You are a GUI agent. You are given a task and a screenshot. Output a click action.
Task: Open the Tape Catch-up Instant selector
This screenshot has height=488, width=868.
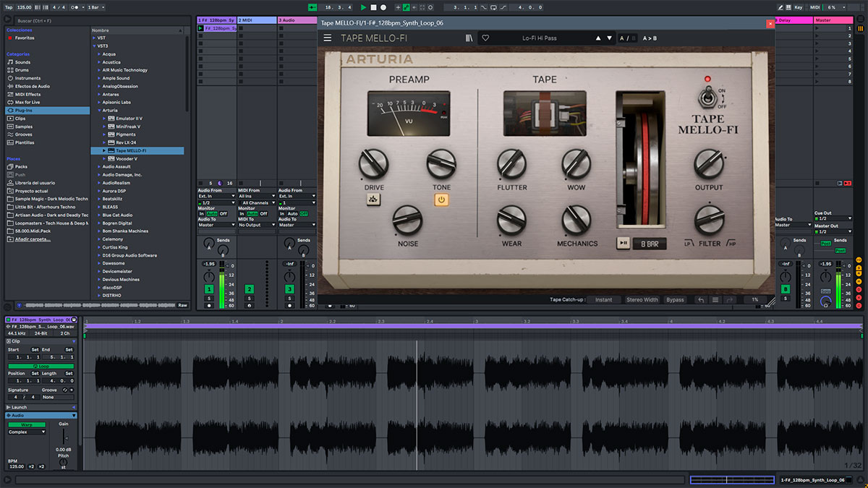coord(604,299)
